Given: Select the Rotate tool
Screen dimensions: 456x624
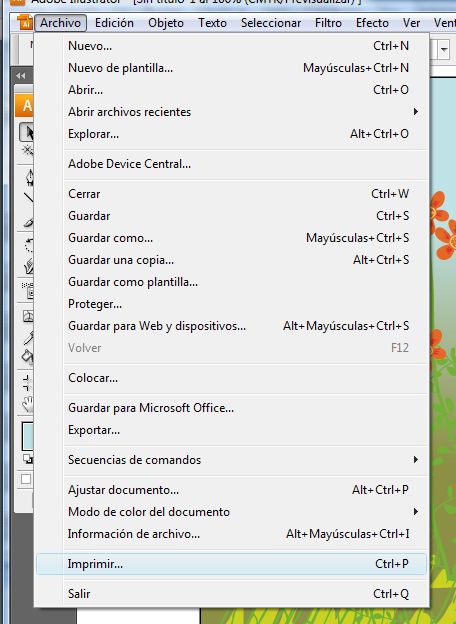Looking at the screenshot, I should click(29, 245).
